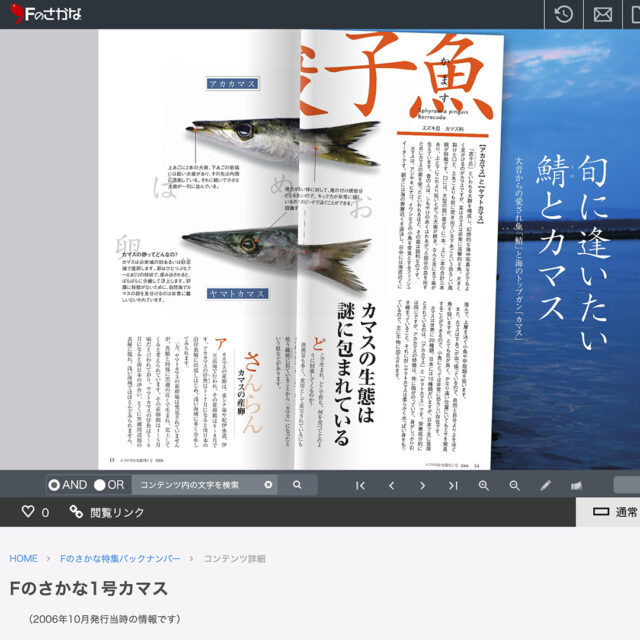
Task: Jump to the first page
Action: [360, 485]
